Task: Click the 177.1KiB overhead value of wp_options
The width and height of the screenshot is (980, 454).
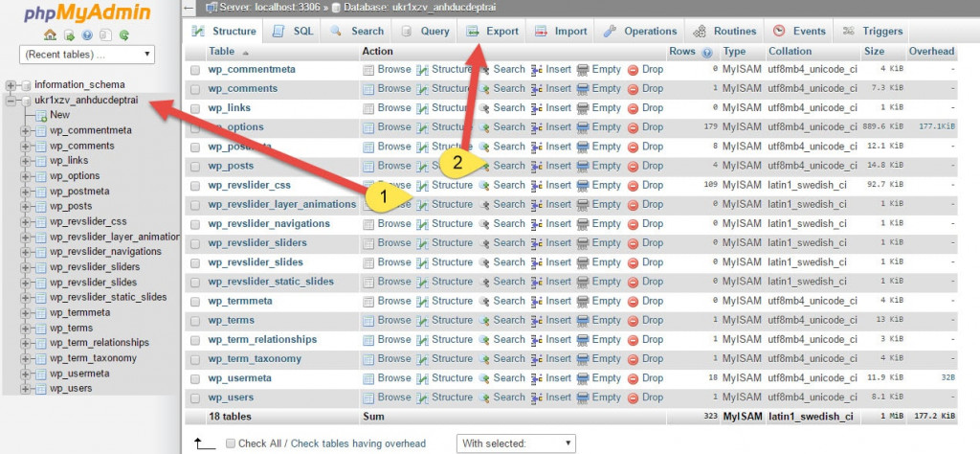Action: [936, 127]
